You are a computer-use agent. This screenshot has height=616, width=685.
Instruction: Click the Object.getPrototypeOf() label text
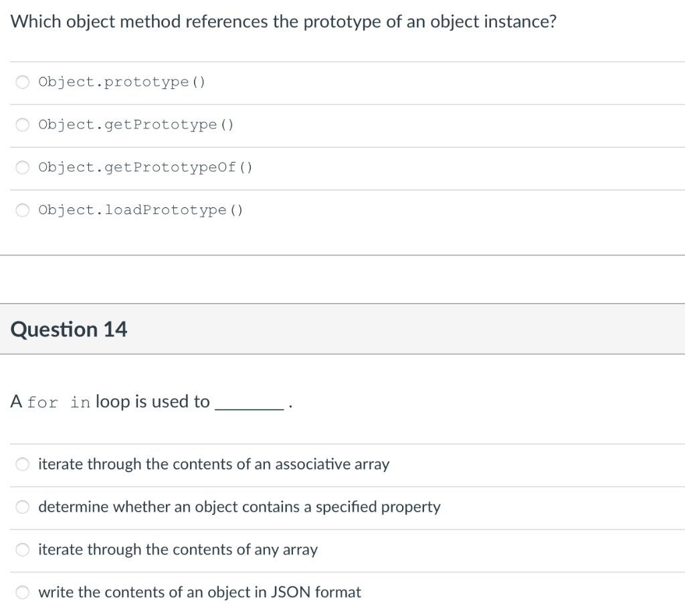pyautogui.click(x=144, y=167)
